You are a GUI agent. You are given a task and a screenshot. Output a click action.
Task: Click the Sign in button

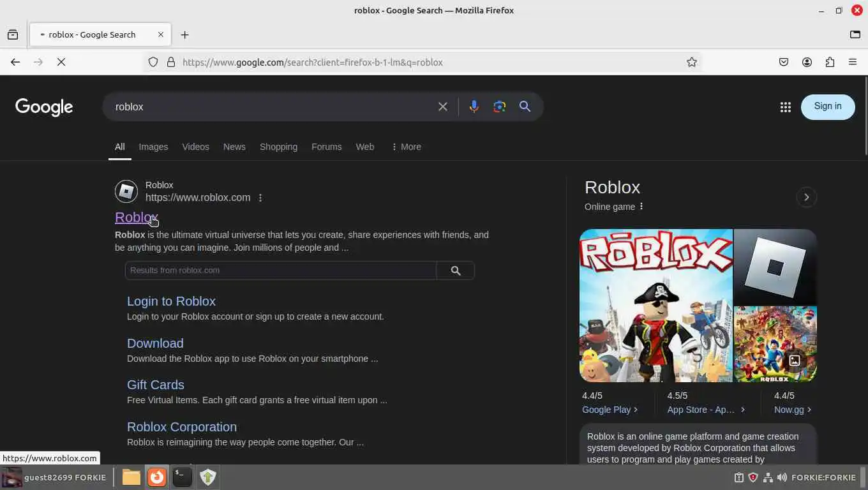click(x=828, y=107)
